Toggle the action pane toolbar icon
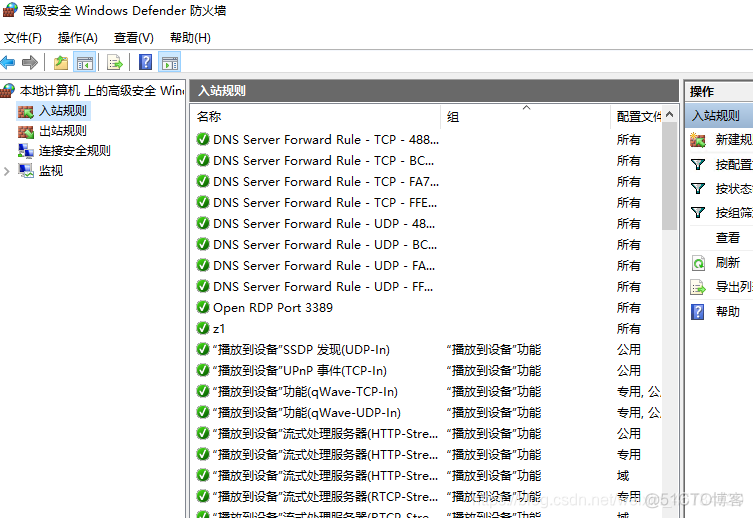753x518 pixels. [x=170, y=62]
